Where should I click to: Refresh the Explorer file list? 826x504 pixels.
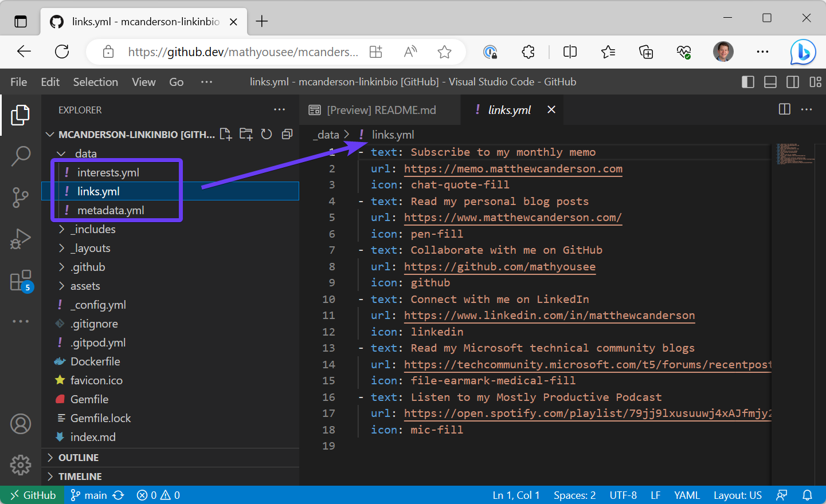pos(266,133)
